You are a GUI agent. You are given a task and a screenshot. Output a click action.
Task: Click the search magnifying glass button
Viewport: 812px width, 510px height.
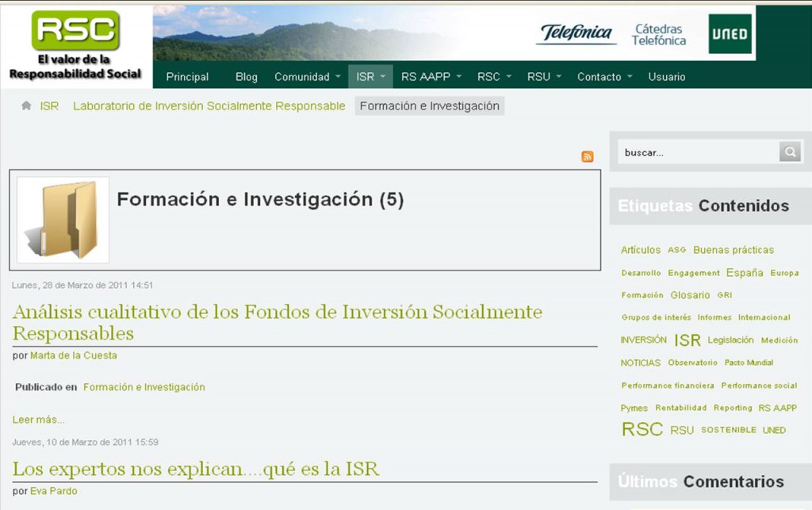pos(790,152)
